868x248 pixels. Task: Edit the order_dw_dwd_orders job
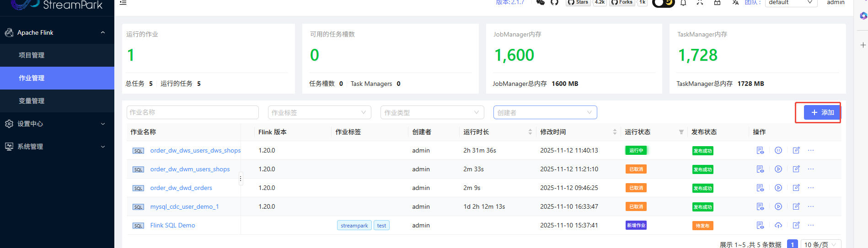(796, 188)
